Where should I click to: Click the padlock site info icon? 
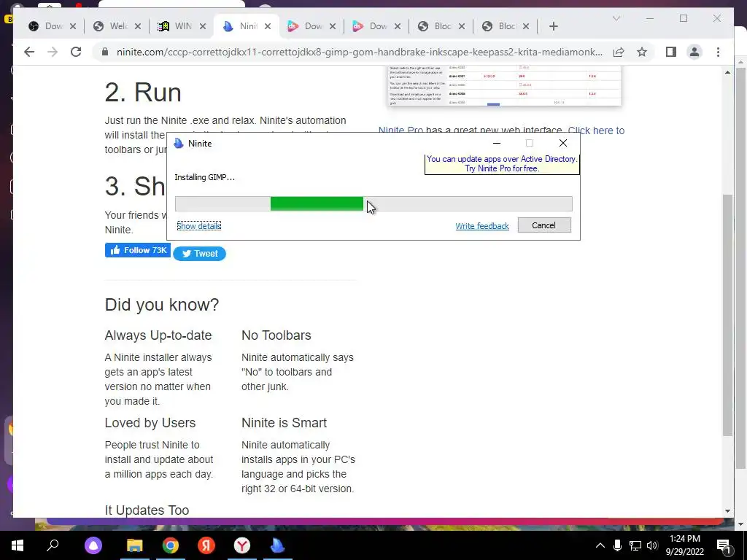tap(105, 52)
